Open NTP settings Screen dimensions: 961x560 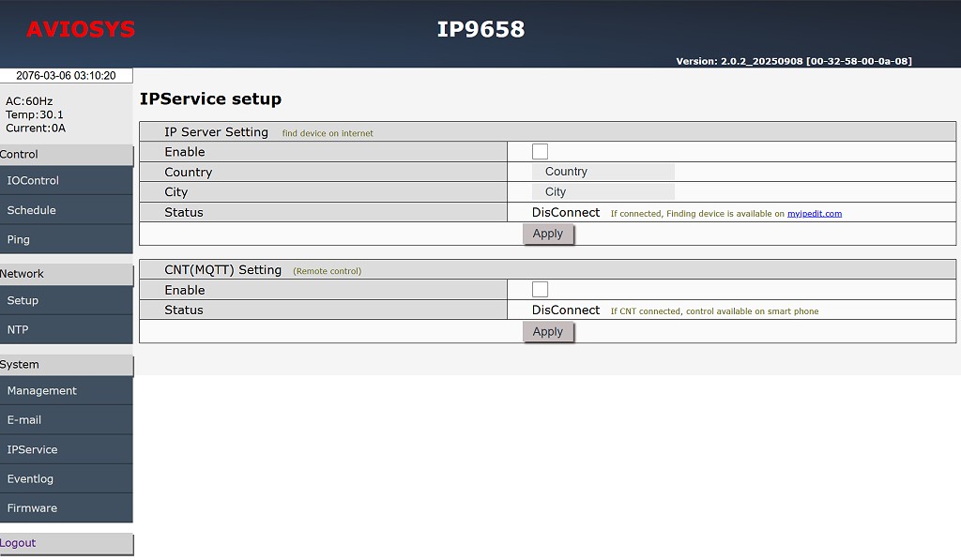66,329
